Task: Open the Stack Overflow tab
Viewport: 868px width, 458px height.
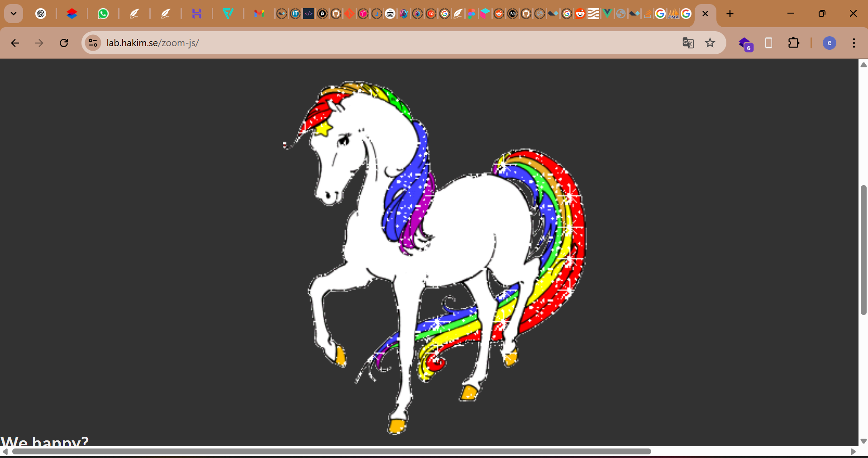Action: coord(647,14)
